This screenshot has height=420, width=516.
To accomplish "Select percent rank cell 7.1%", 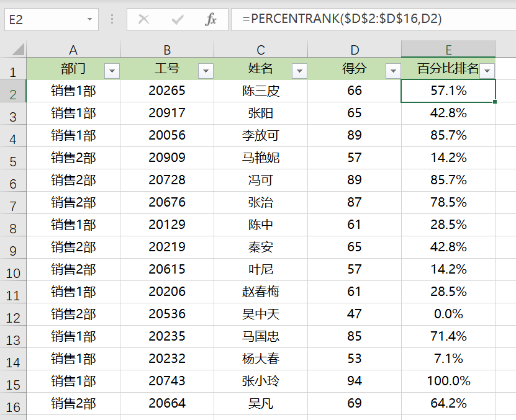I will pyautogui.click(x=448, y=359).
